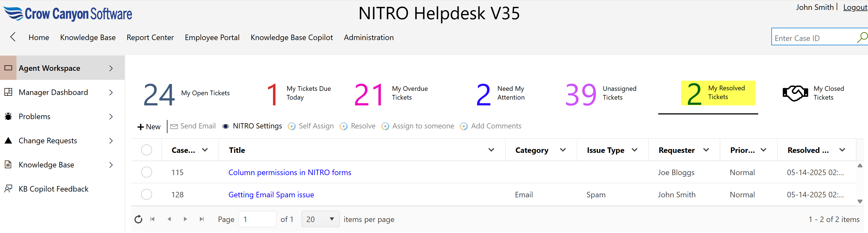Select the row checkbox for case 128
This screenshot has width=868, height=233.
click(x=146, y=195)
